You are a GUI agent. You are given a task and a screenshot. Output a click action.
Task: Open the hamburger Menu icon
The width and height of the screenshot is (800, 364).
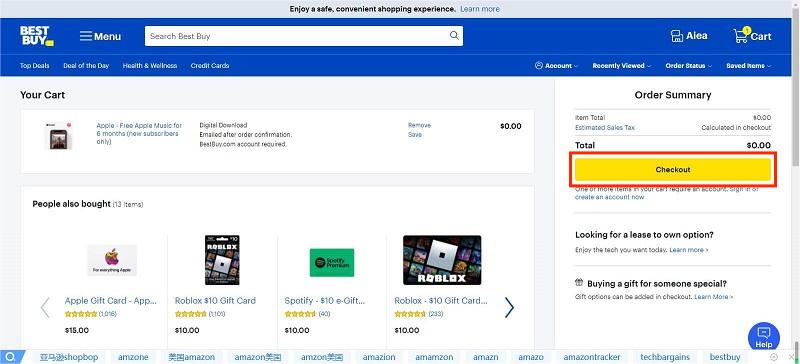coord(86,36)
